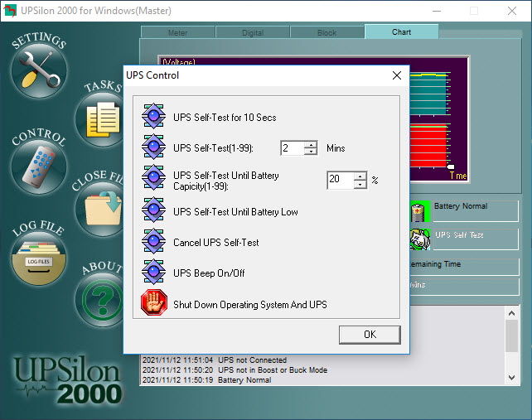
Task: Click 'UPS Self-Test Until Battery Low' label
Action: pyautogui.click(x=235, y=212)
